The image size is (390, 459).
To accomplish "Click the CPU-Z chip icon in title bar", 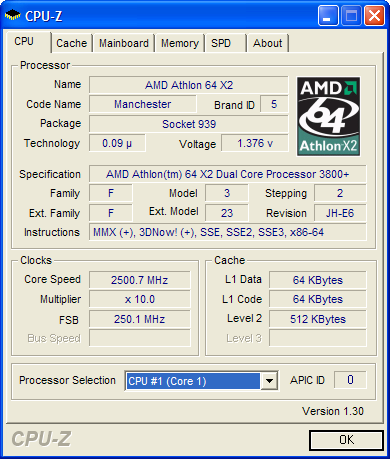I will pyautogui.click(x=12, y=15).
